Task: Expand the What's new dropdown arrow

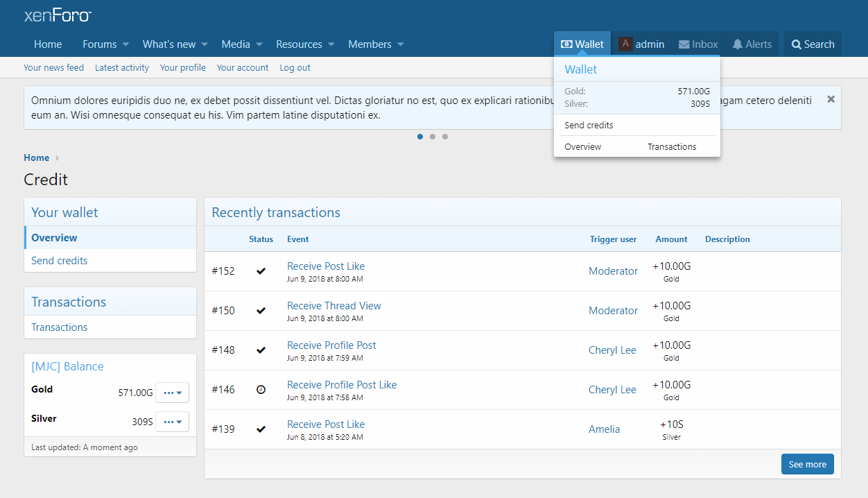Action: (x=205, y=44)
